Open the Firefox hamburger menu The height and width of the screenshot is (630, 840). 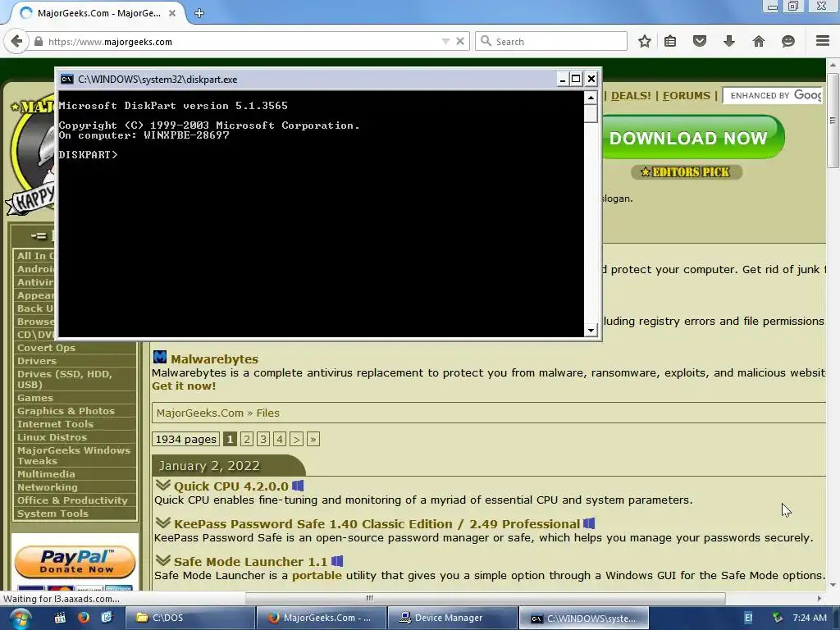(823, 41)
